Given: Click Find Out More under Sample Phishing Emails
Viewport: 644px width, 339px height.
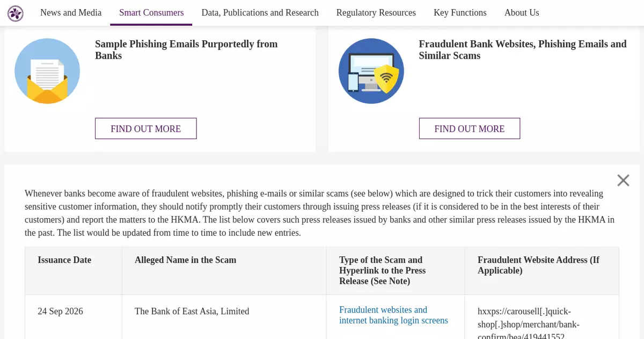Looking at the screenshot, I should 146,128.
